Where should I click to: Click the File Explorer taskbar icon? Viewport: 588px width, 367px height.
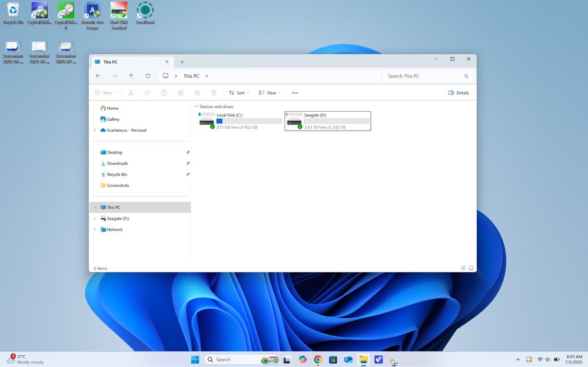363,359
